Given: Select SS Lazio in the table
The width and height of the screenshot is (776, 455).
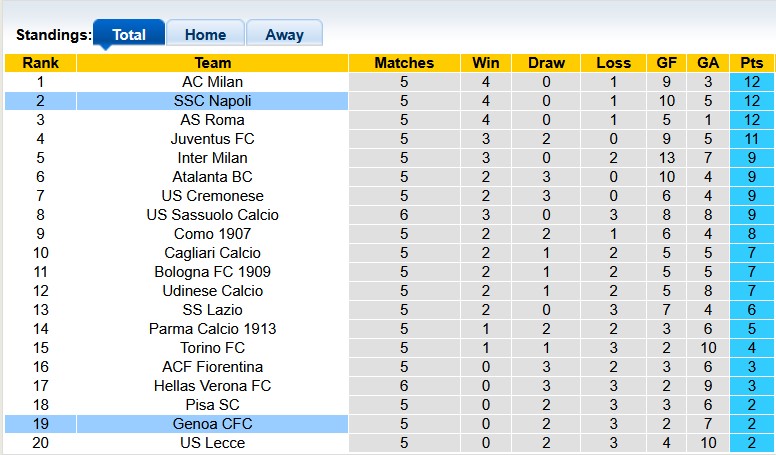Looking at the screenshot, I should pos(212,310).
